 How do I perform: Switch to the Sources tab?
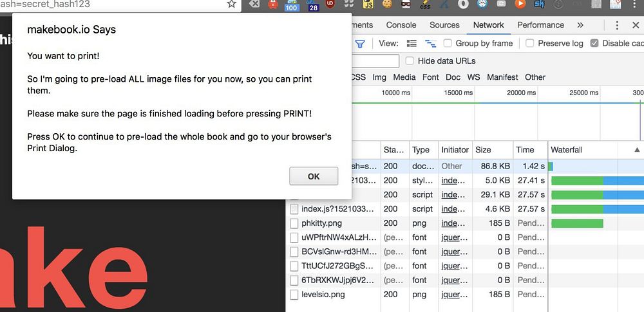point(444,25)
